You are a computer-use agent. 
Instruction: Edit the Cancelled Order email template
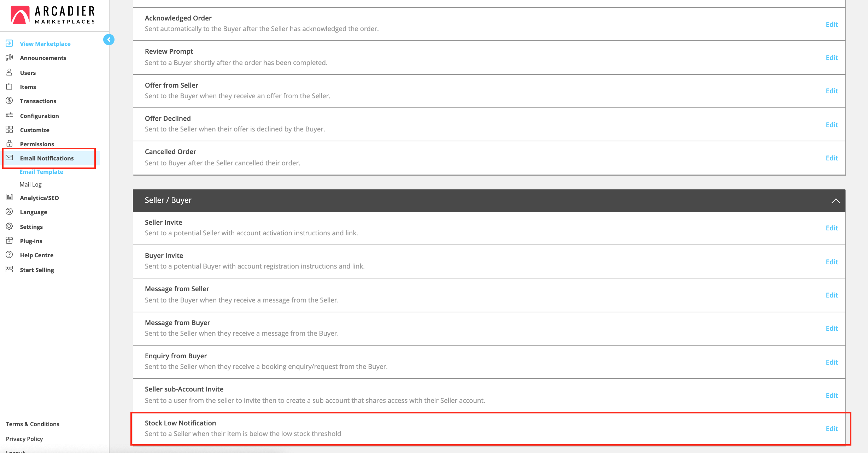832,158
